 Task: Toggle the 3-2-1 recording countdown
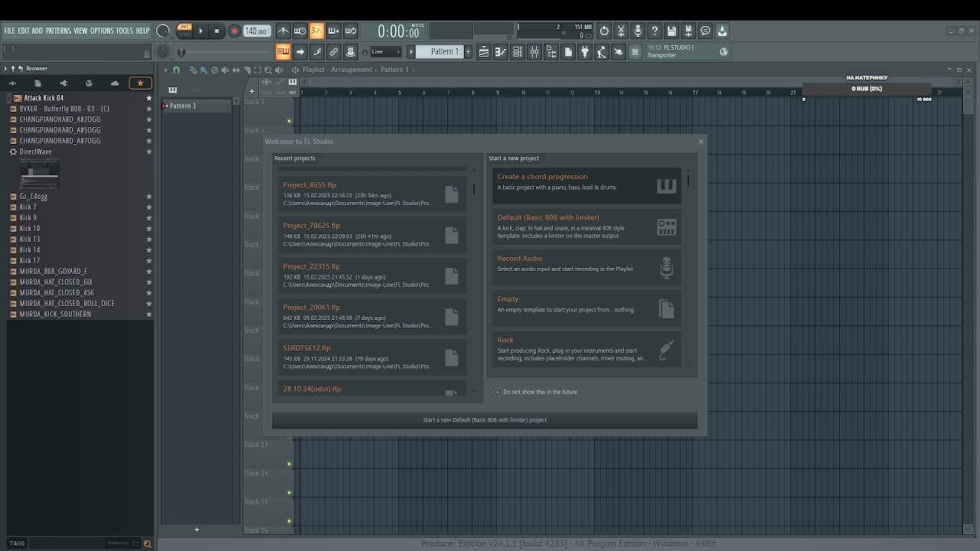click(x=317, y=31)
